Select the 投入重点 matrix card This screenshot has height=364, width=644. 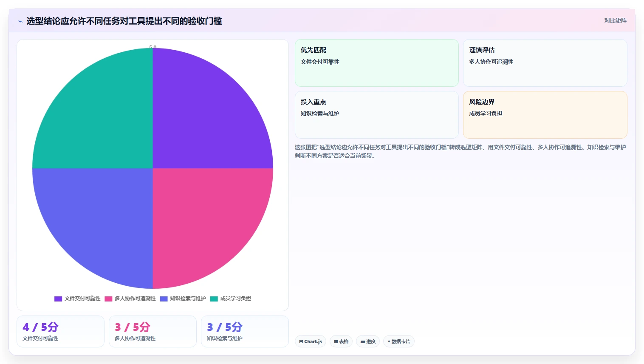point(377,115)
